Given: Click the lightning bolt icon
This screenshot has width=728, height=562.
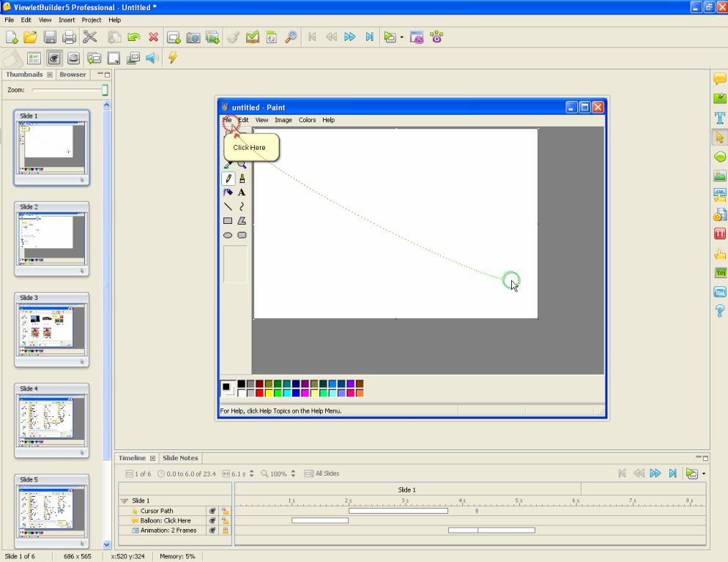Looking at the screenshot, I should pyautogui.click(x=172, y=58).
